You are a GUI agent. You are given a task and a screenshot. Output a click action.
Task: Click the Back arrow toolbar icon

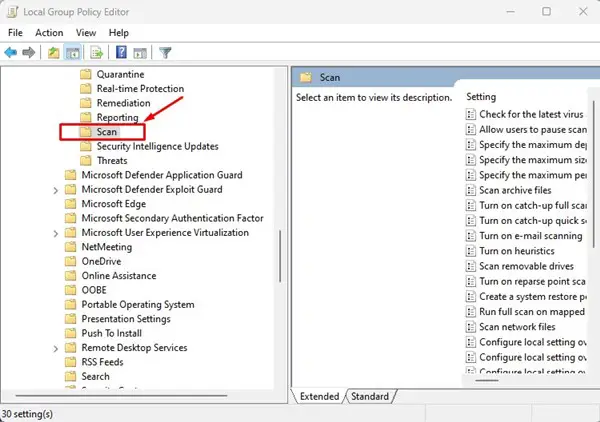(x=11, y=52)
